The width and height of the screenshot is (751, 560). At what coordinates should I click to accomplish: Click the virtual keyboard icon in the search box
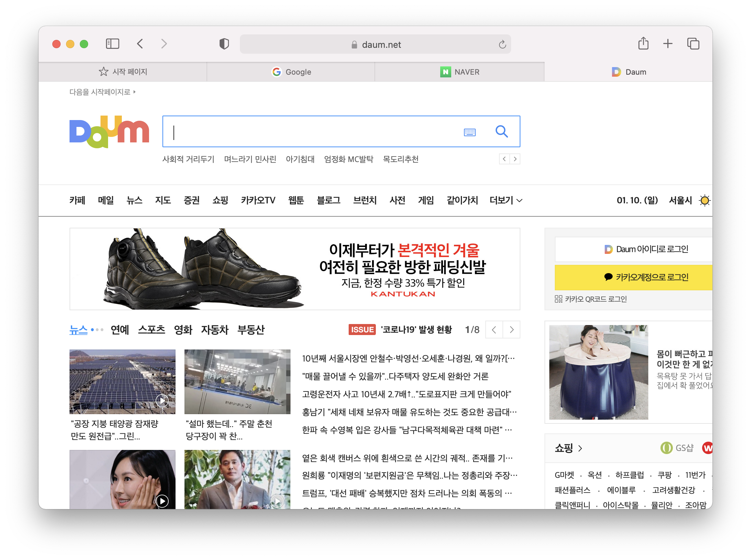pos(469,132)
